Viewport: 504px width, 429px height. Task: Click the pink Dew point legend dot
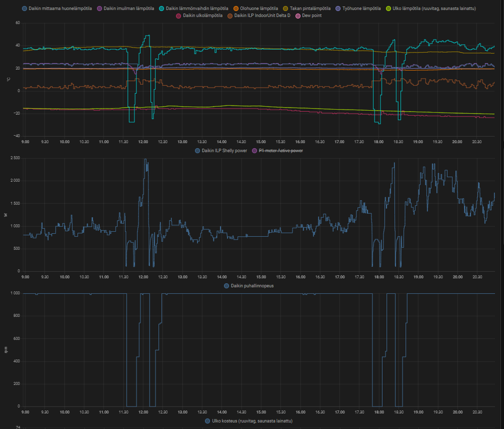298,16
